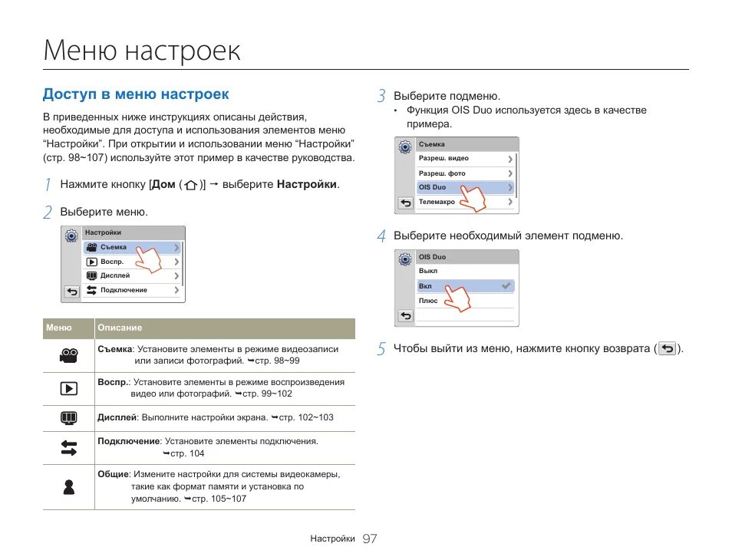Expand the Разреш. фото row chevron
The height and width of the screenshot is (560, 732).
(510, 173)
